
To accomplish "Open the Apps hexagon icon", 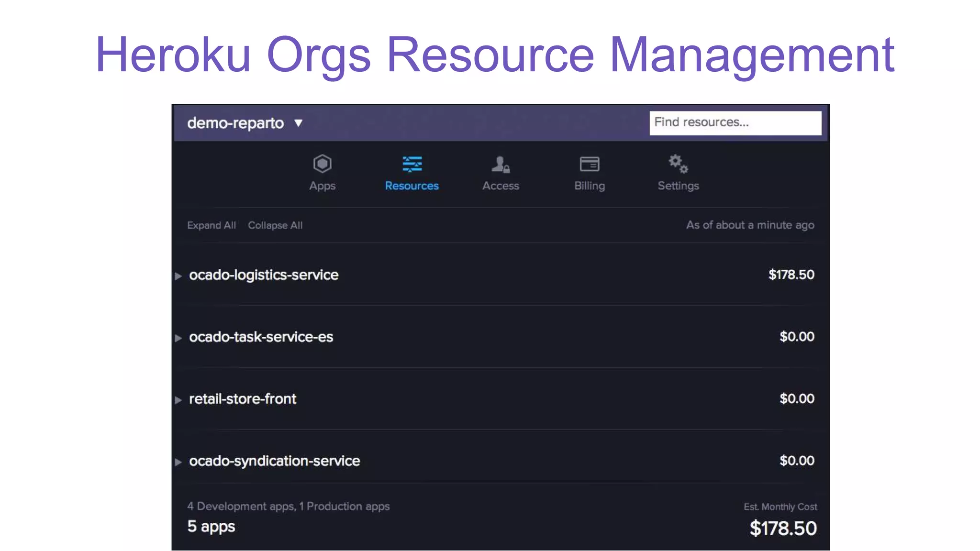I will (x=322, y=164).
